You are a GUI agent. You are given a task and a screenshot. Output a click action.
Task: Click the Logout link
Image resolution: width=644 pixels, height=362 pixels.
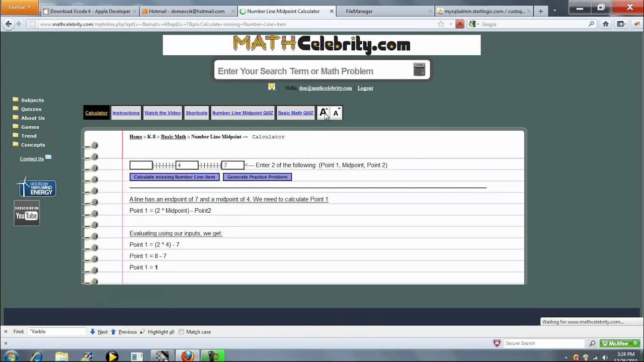click(365, 88)
